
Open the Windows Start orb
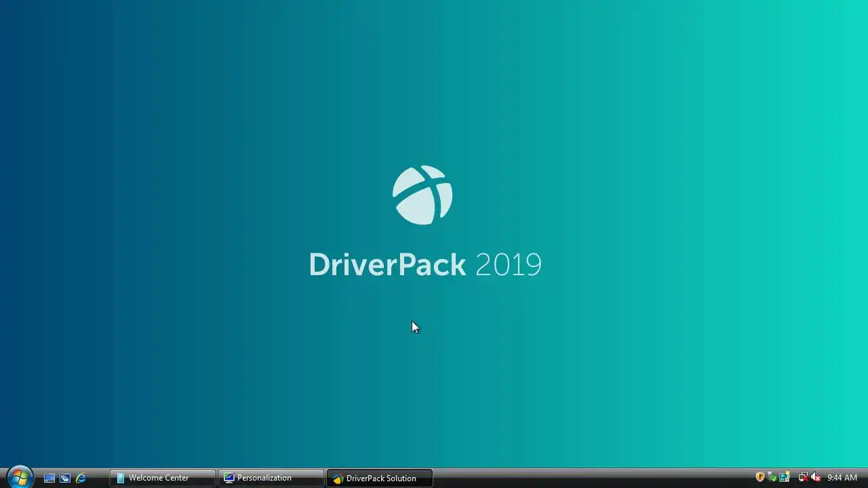(x=19, y=477)
